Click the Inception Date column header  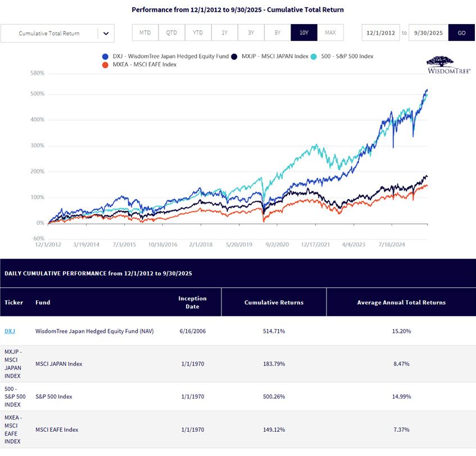[192, 303]
